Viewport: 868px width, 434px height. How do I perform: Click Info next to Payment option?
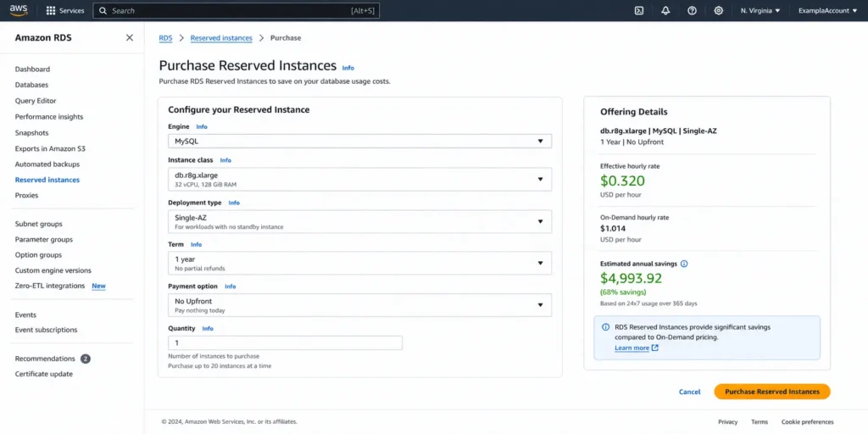pos(231,287)
